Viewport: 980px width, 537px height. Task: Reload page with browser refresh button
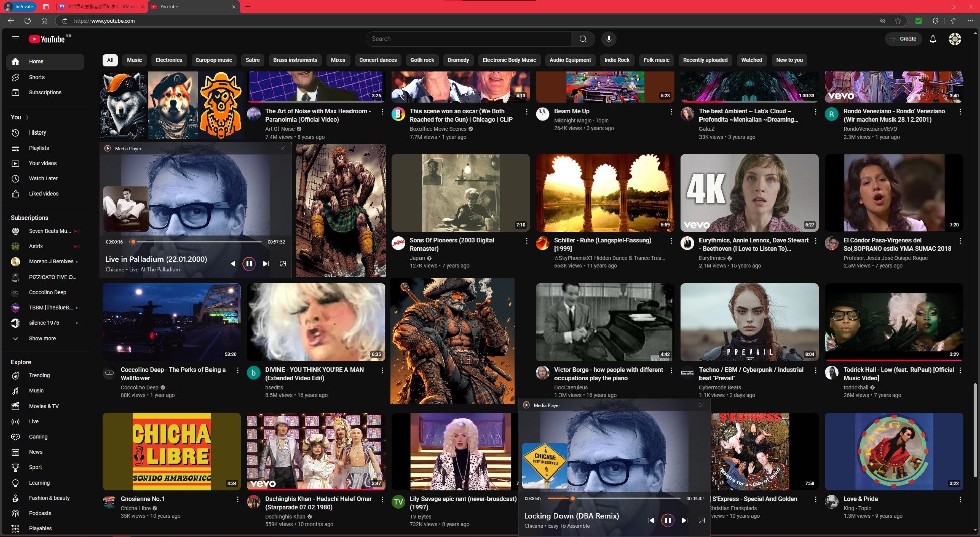(x=28, y=21)
